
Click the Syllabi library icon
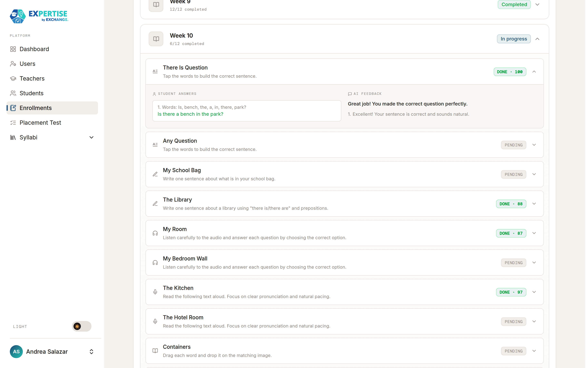pos(13,138)
